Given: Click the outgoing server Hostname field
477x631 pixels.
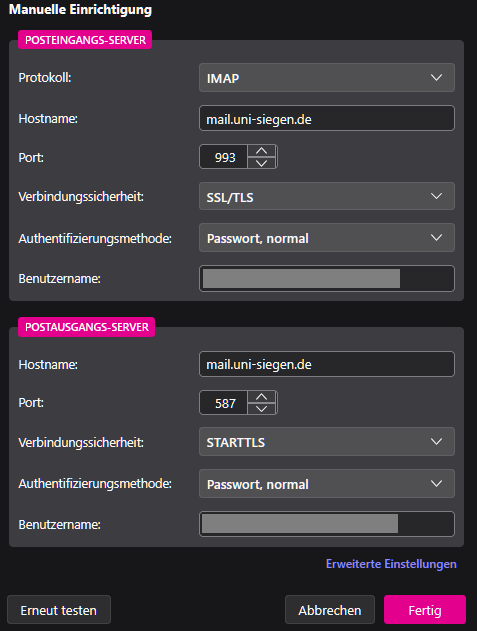Looking at the screenshot, I should coord(326,364).
